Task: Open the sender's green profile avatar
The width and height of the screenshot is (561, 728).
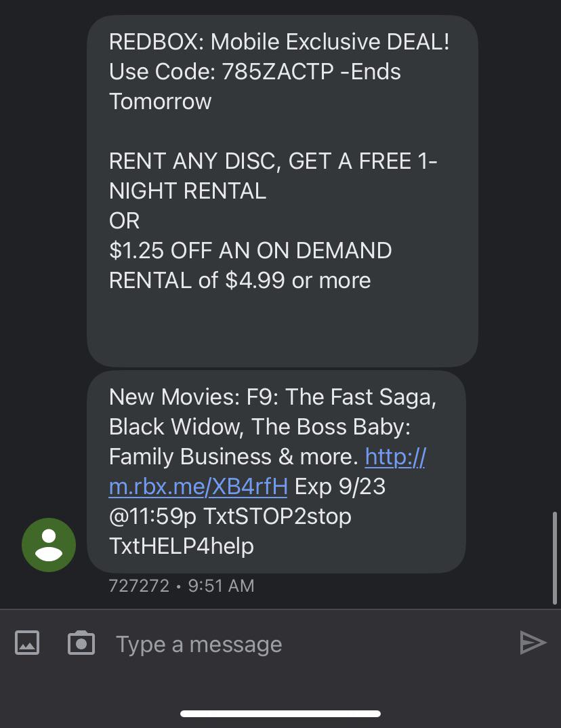Action: pos(48,544)
